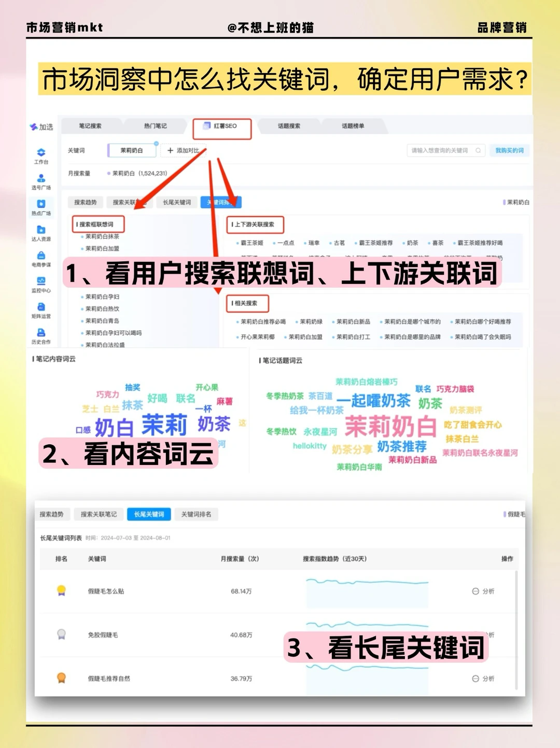Click the 免胶假睫毛 keyword cell

click(x=103, y=635)
